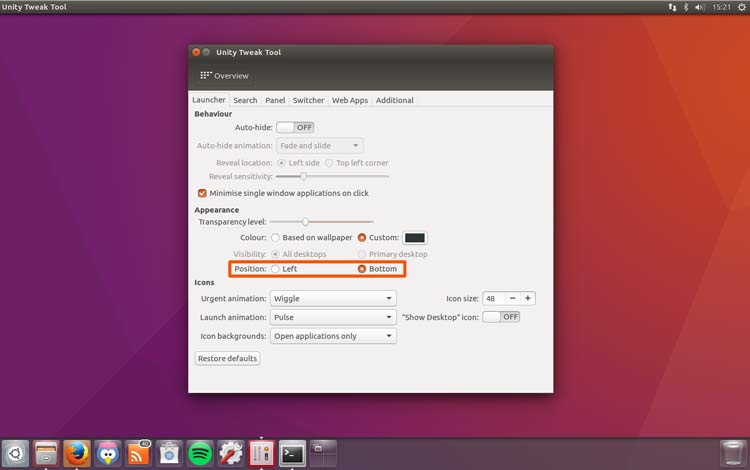The width and height of the screenshot is (750, 470).
Task: Choose Left side reveal location
Action: point(281,163)
